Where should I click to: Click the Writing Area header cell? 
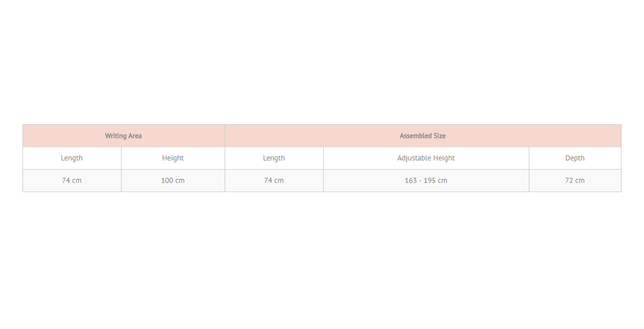click(x=124, y=136)
